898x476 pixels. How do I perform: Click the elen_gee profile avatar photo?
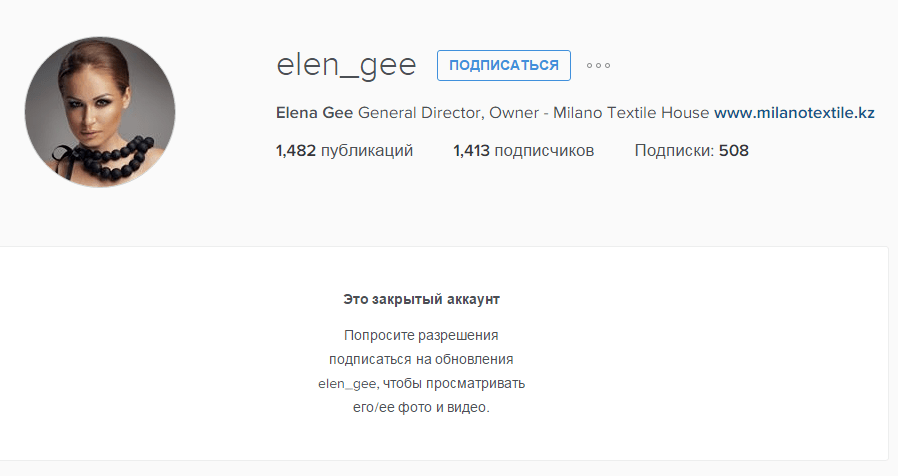point(100,112)
